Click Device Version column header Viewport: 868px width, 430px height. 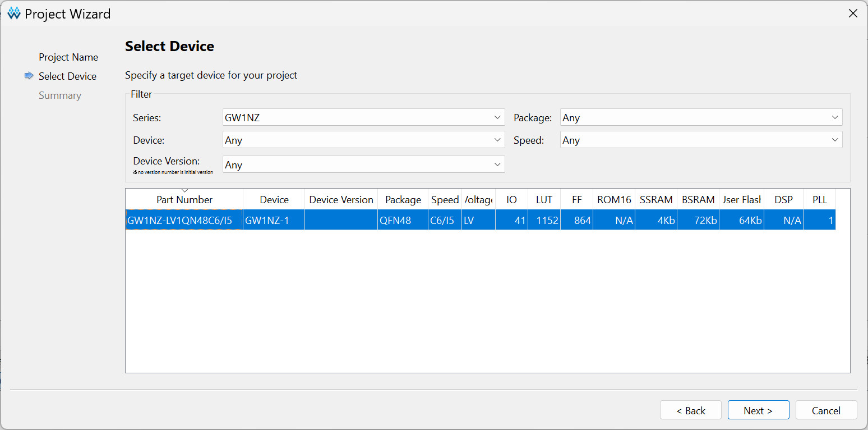(x=341, y=199)
